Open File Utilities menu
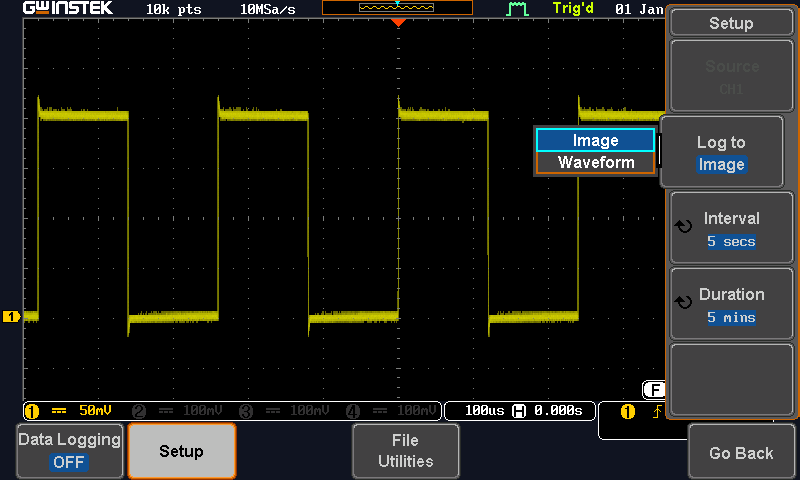Image resolution: width=800 pixels, height=480 pixels. click(x=405, y=451)
